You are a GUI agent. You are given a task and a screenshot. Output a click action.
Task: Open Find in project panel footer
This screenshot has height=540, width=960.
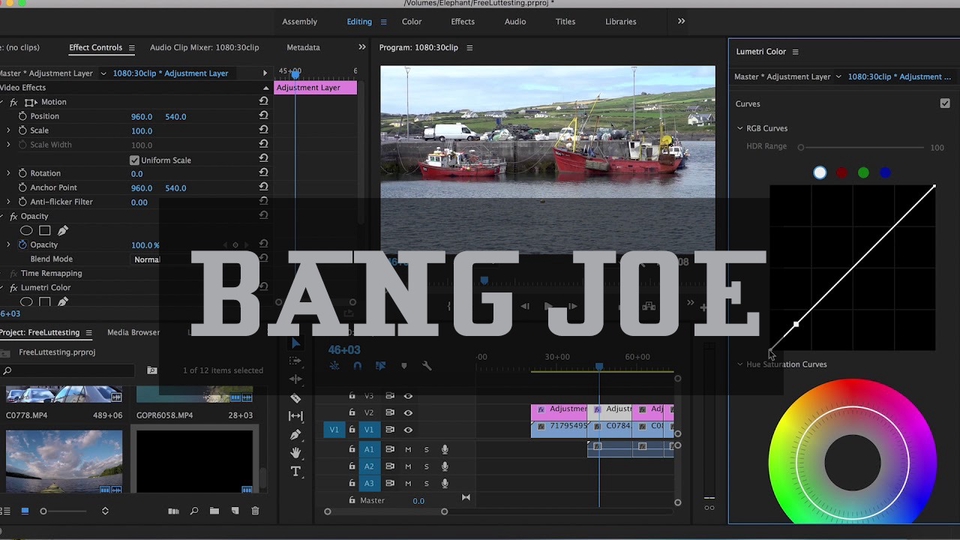pyautogui.click(x=194, y=511)
